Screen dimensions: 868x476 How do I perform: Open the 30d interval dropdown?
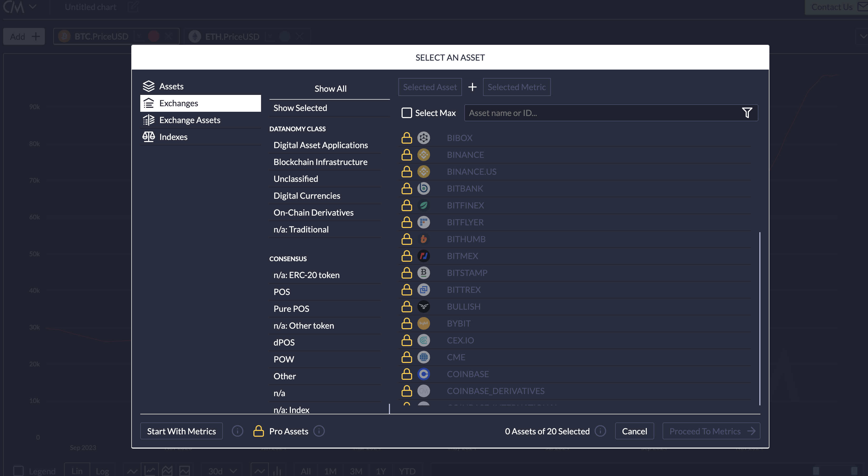[223, 471]
